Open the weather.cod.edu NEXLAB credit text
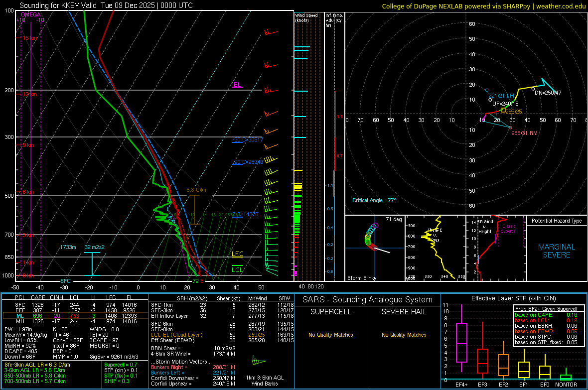 coord(483,6)
